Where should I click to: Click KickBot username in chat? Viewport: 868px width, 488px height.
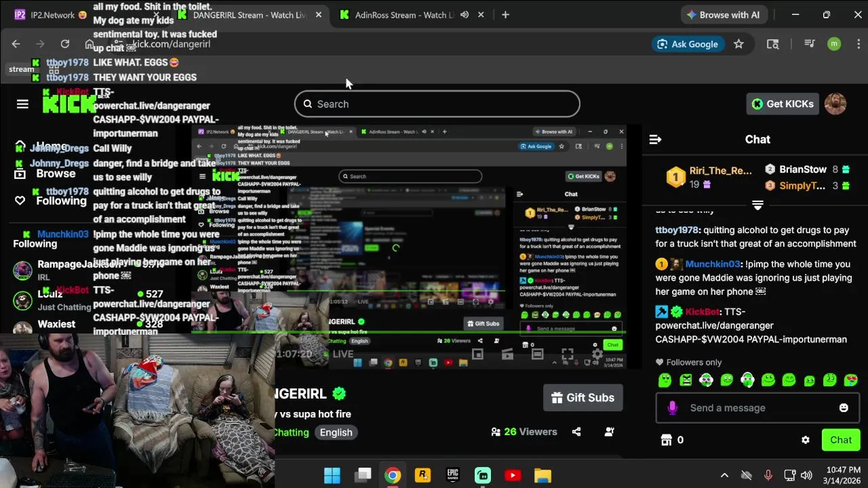pos(702,312)
